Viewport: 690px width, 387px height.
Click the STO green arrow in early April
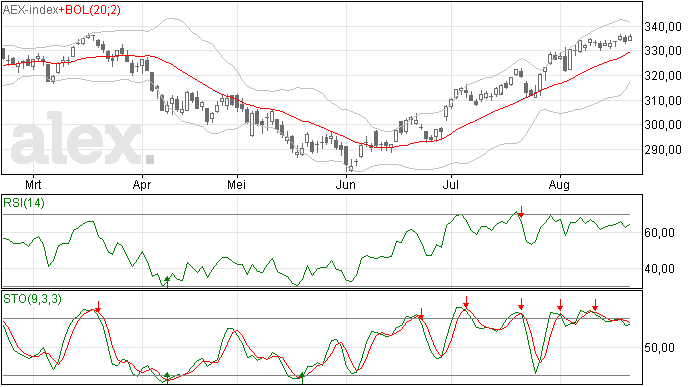click(x=167, y=378)
